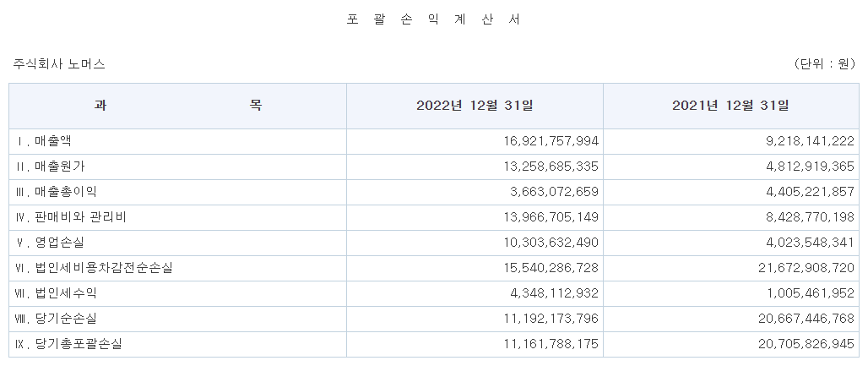
Task: Click the value 11,192,173,796
Action: click(x=551, y=320)
